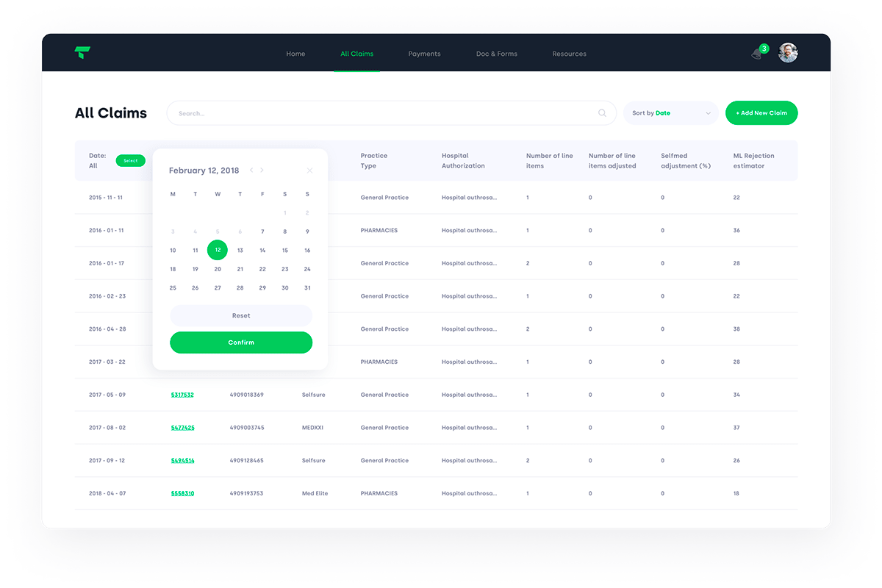The width and height of the screenshot is (882, 588).
Task: Select day 12 in calendar
Action: pos(218,250)
